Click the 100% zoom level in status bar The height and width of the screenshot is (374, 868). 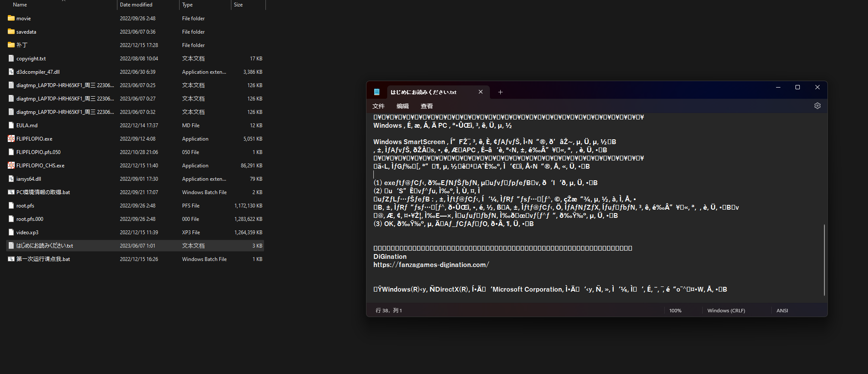[x=675, y=311]
